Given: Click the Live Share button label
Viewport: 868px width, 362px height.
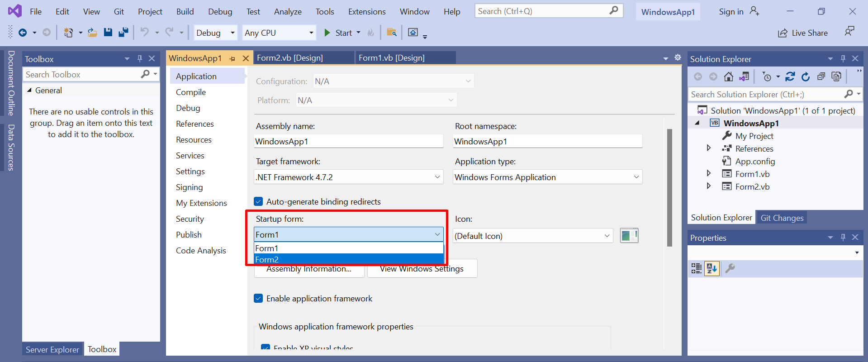Looking at the screenshot, I should 810,33.
